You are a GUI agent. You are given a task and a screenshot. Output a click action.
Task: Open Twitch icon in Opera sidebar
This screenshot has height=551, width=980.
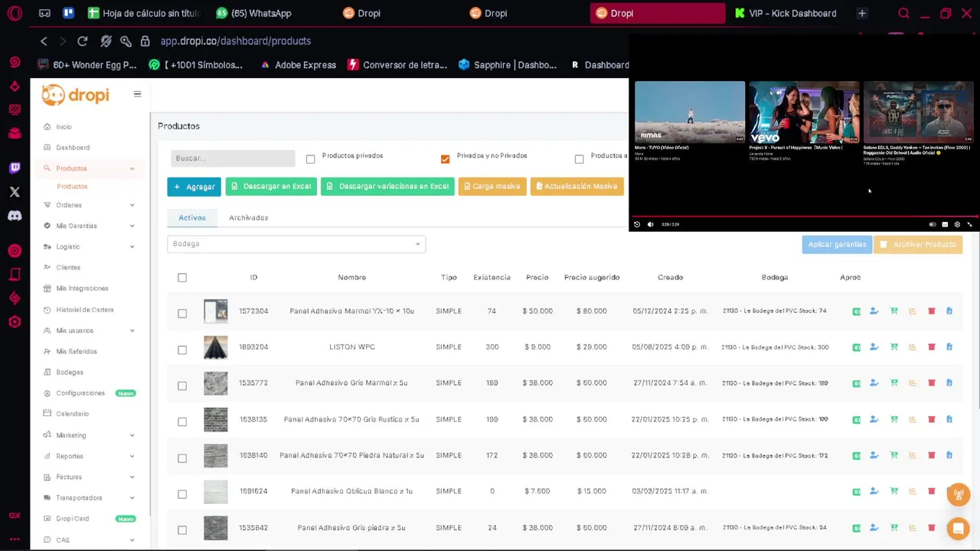point(15,168)
